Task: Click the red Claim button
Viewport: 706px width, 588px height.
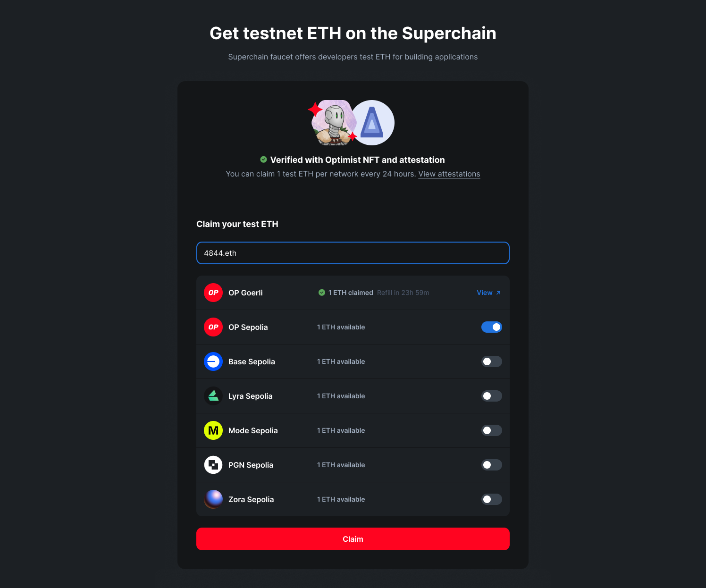Action: [353, 539]
